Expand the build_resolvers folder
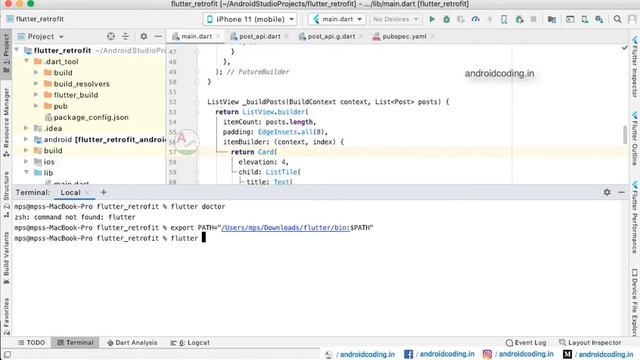 click(x=36, y=84)
